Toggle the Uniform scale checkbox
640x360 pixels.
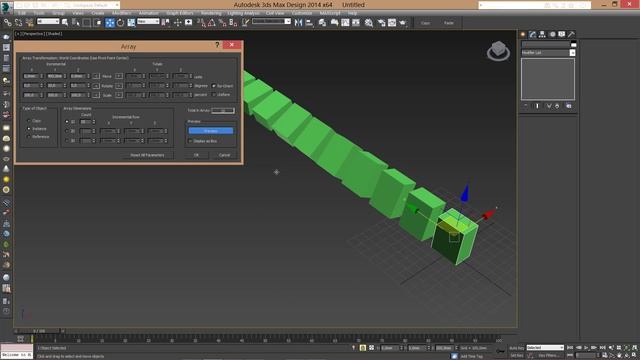pyautogui.click(x=214, y=95)
